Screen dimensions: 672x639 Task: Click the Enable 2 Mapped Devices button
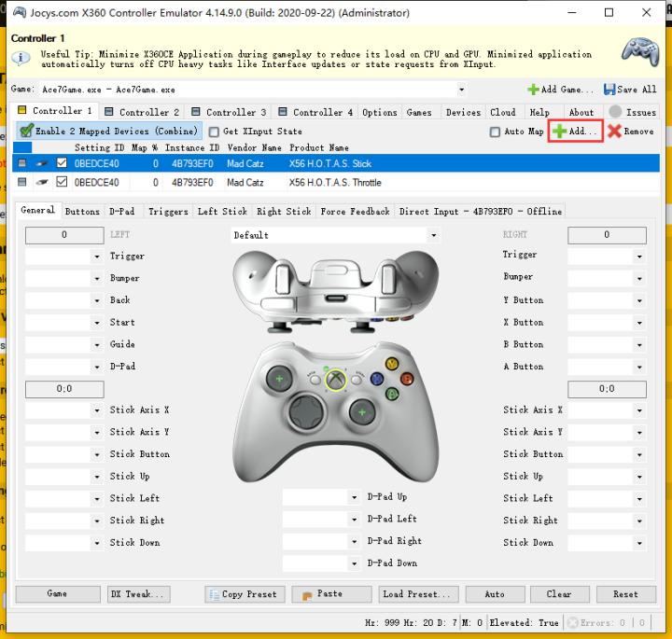[x=108, y=132]
